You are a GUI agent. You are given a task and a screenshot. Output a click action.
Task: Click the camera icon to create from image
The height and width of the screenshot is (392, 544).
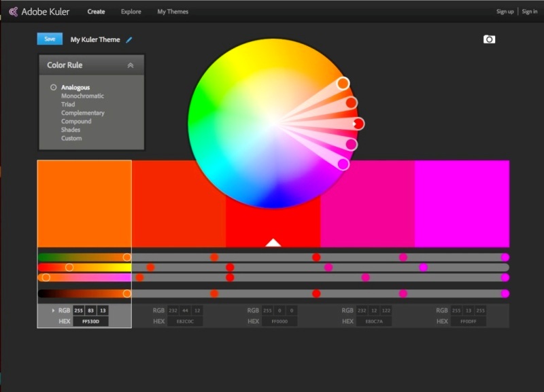coord(489,39)
